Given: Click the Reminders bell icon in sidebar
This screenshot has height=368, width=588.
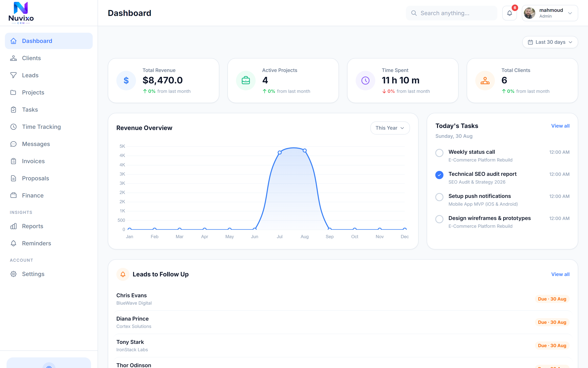Looking at the screenshot, I should click(14, 243).
